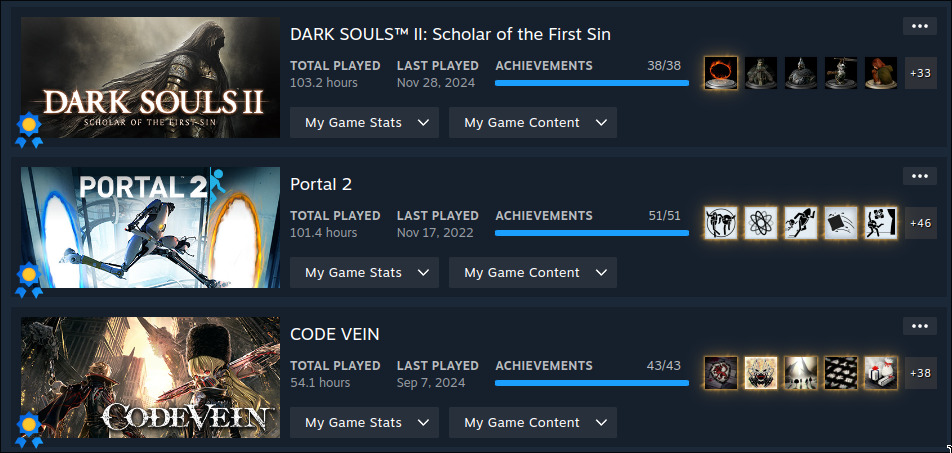Click the first Dark Souls II achievement icon
The height and width of the screenshot is (453, 952).
coord(721,73)
